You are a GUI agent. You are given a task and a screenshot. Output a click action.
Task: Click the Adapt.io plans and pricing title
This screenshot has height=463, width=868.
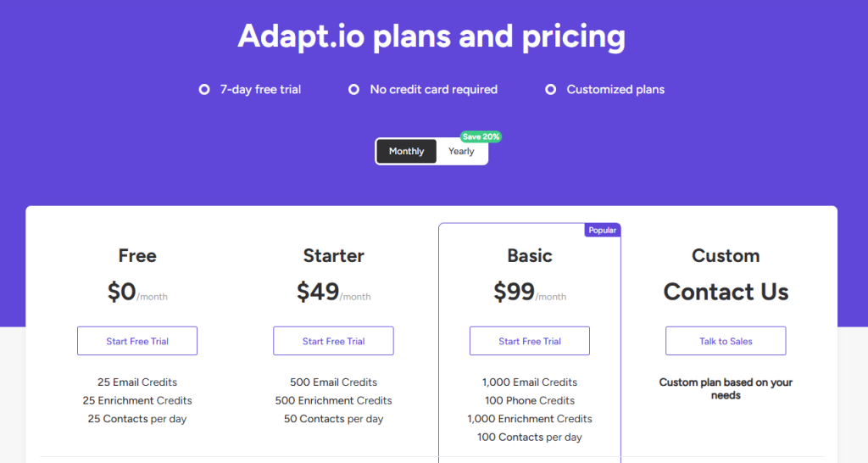pos(431,36)
